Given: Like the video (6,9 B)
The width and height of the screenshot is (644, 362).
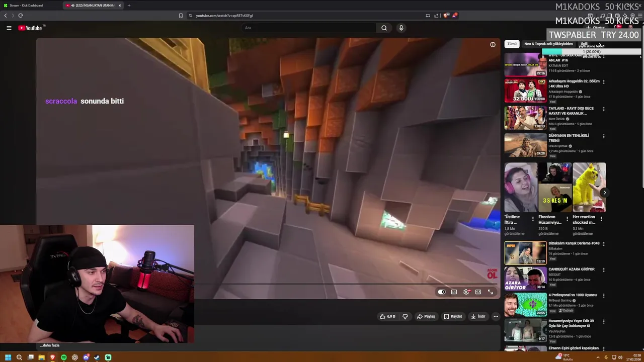Looking at the screenshot, I should tap(387, 316).
